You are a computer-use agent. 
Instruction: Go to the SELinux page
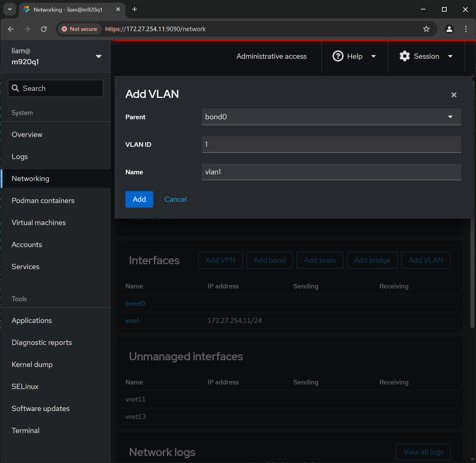(x=56, y=387)
